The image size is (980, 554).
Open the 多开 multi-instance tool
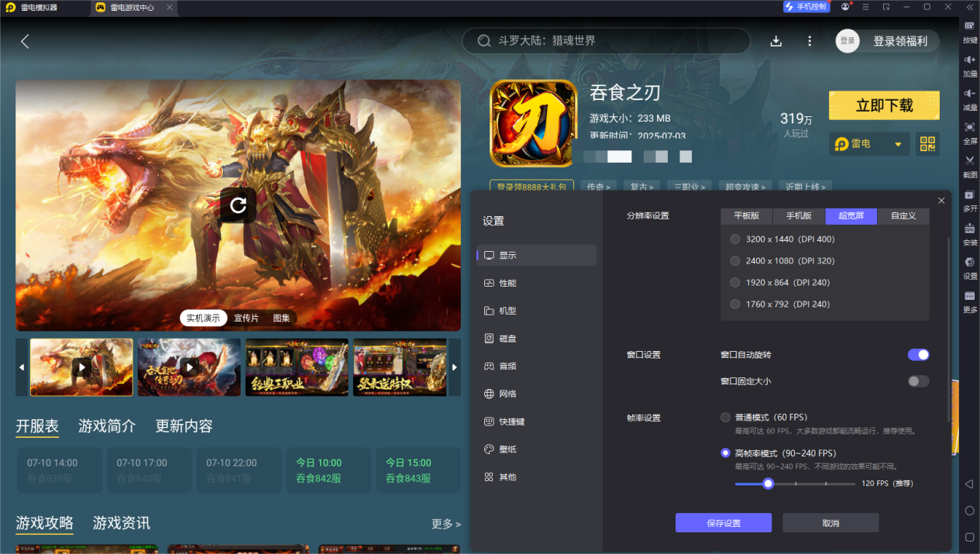coord(970,200)
